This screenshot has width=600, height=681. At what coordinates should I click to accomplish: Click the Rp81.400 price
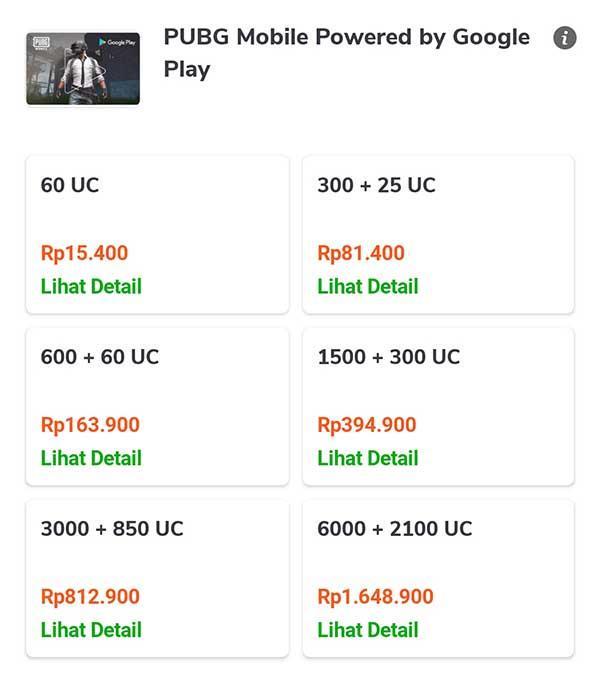(x=361, y=253)
